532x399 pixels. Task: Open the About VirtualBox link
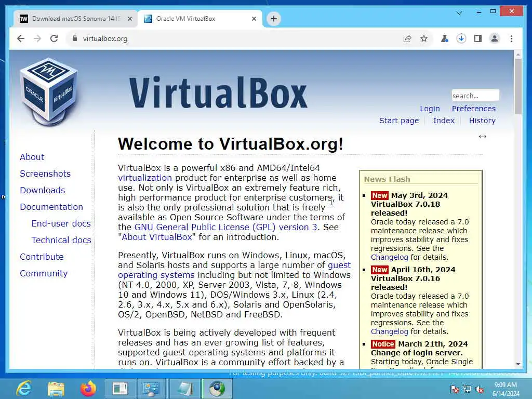point(157,237)
